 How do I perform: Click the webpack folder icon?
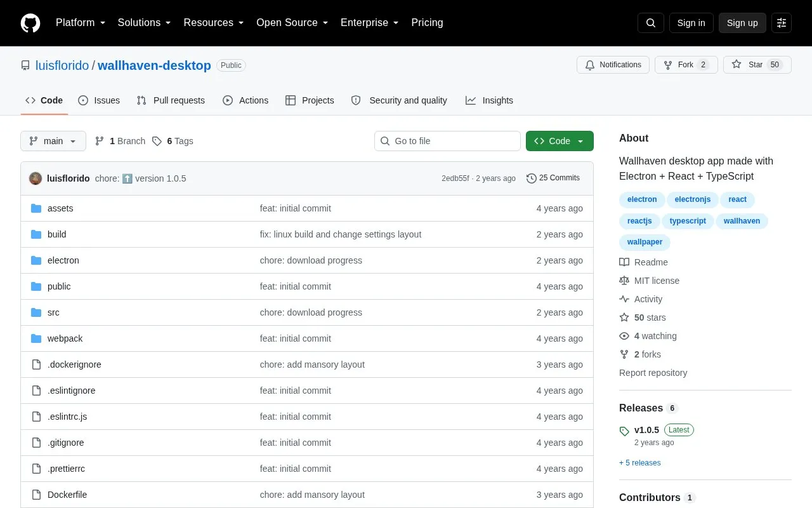36,338
